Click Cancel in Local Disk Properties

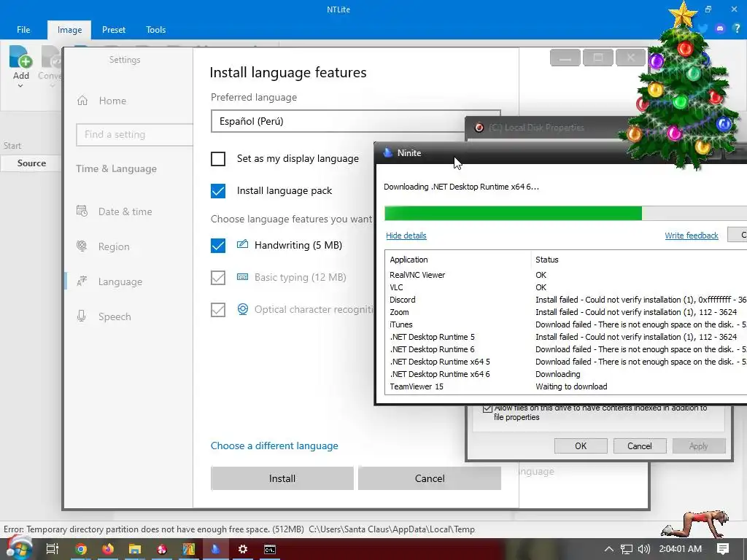(639, 446)
